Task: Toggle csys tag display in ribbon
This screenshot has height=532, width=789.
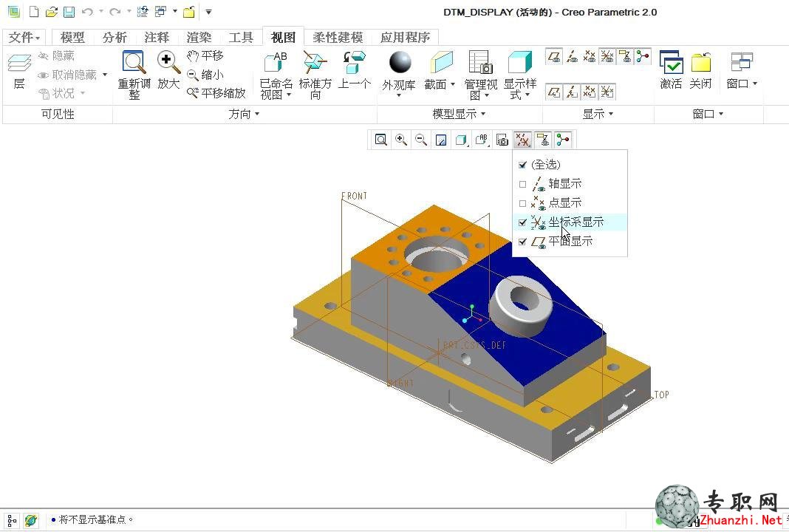Action: click(607, 92)
